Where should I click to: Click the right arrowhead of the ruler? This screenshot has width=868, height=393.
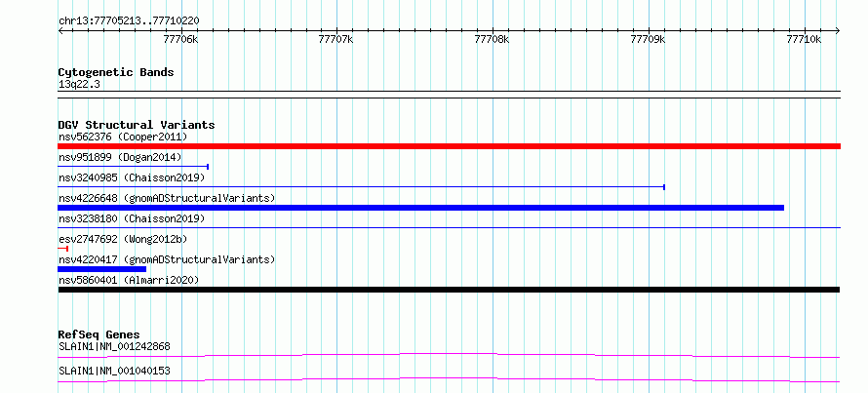click(838, 30)
